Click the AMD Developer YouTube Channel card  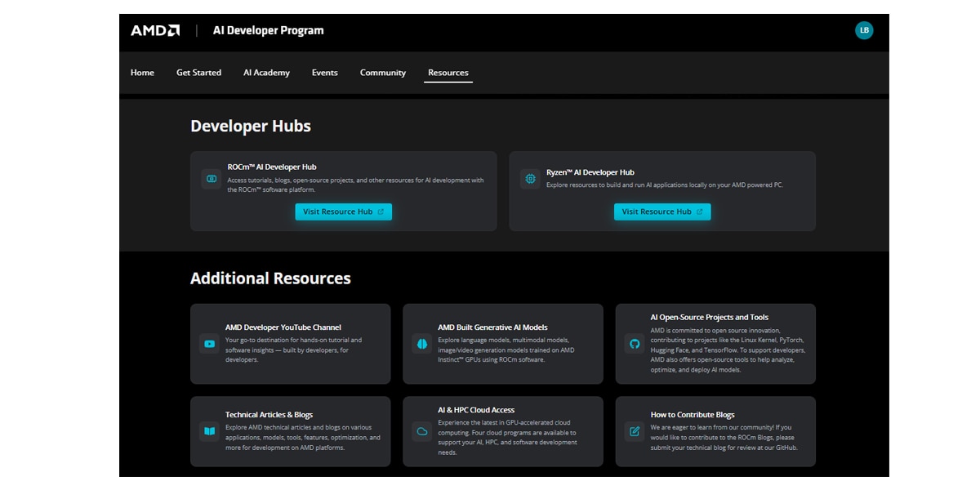pyautogui.click(x=289, y=343)
